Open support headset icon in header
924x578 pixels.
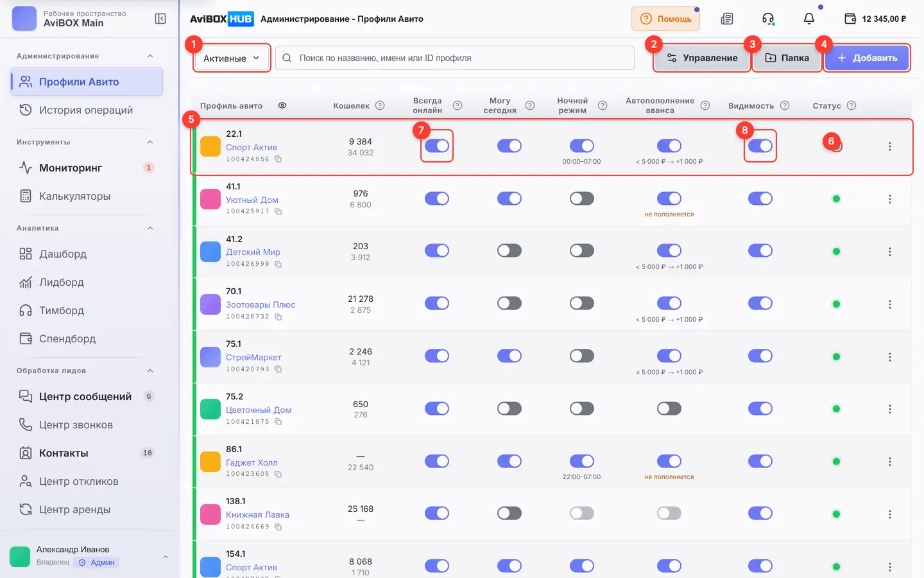pyautogui.click(x=768, y=19)
